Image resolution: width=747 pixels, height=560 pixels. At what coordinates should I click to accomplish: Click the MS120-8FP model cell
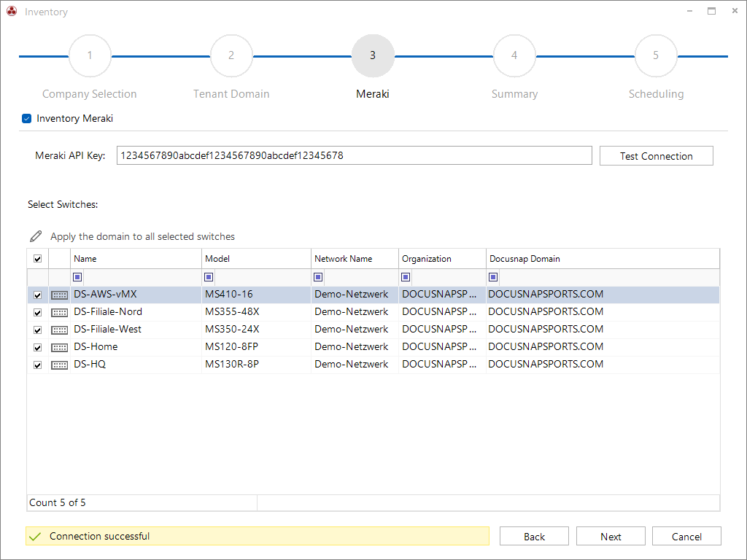tap(256, 347)
